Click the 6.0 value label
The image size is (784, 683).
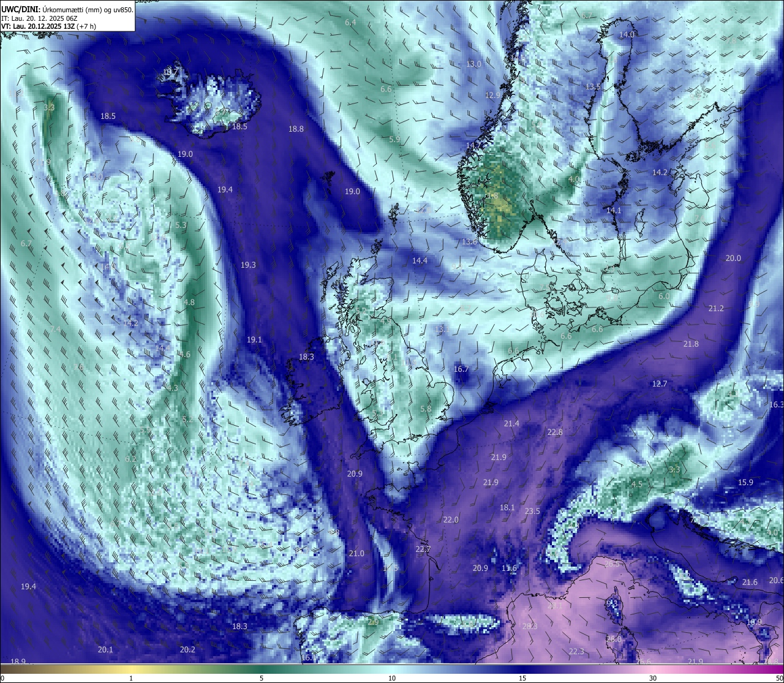664,296
